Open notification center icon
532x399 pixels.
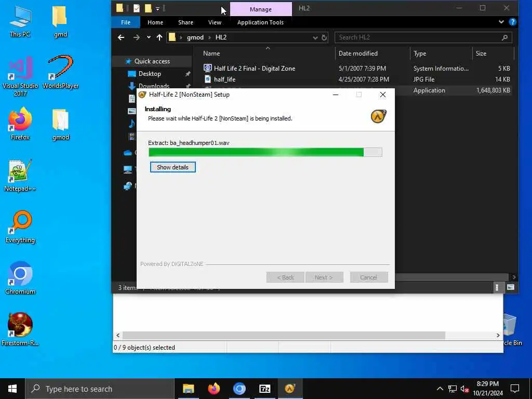[x=515, y=389]
